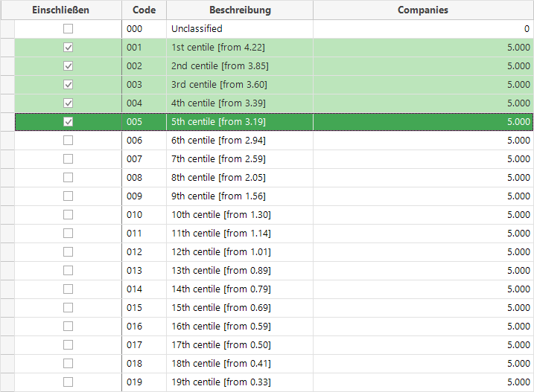Select '10th centile [from 1.30]' cell
The width and height of the screenshot is (534, 392).
(x=240, y=215)
